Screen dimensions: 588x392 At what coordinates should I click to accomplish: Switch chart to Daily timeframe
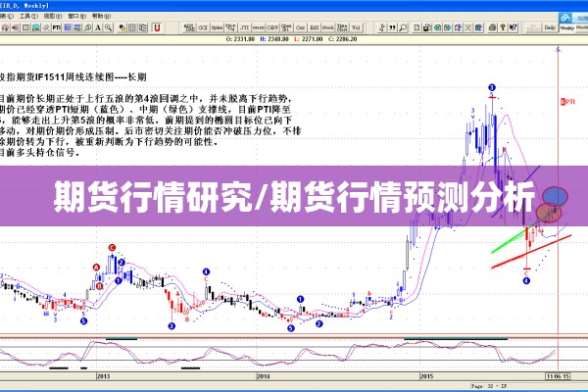tap(550, 27)
